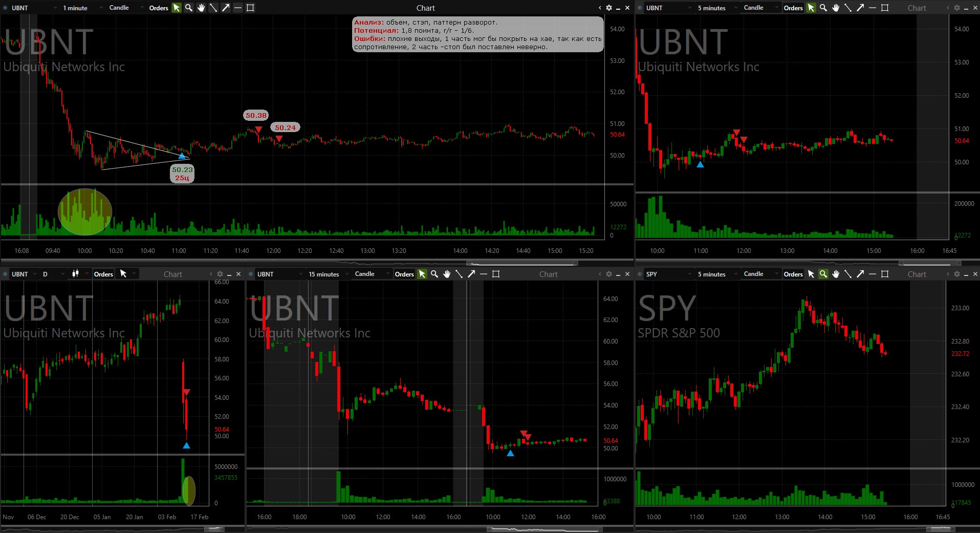
Task: Activate magnifier in UBNT 5 minutes chart
Action: [823, 8]
